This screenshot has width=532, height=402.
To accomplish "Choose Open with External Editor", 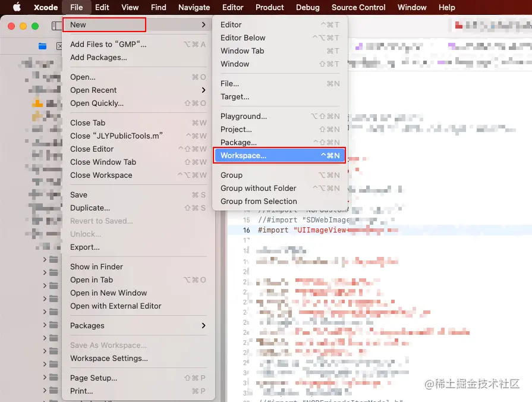I will [x=138, y=306].
